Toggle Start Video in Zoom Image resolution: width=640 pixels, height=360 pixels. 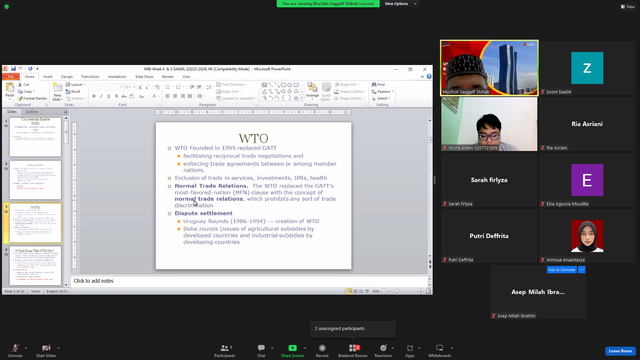tap(46, 350)
